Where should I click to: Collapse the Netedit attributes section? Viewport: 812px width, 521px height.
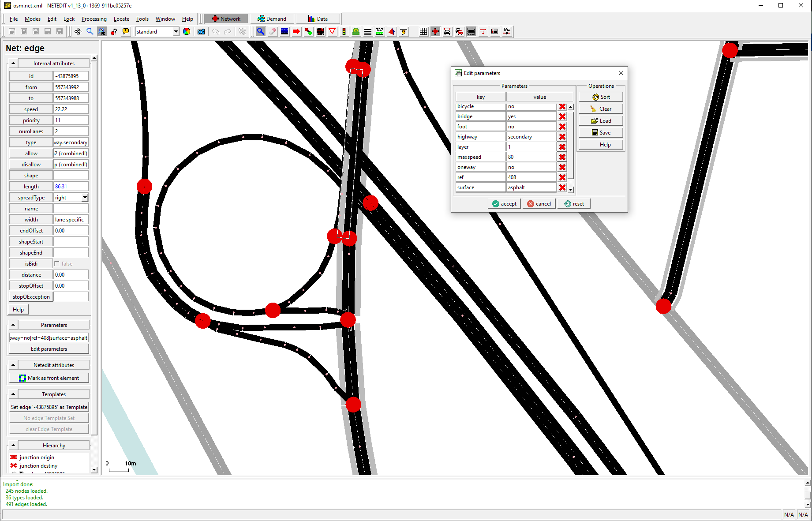coord(13,365)
